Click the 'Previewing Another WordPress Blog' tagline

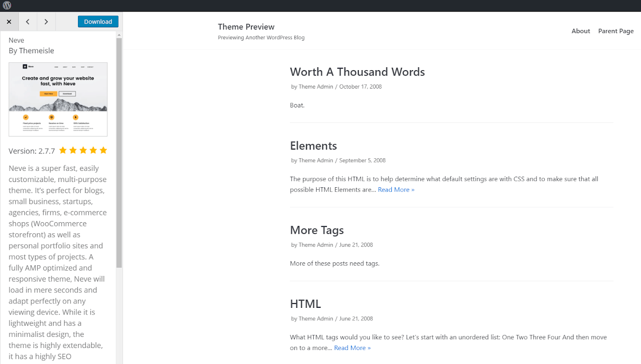tap(261, 38)
